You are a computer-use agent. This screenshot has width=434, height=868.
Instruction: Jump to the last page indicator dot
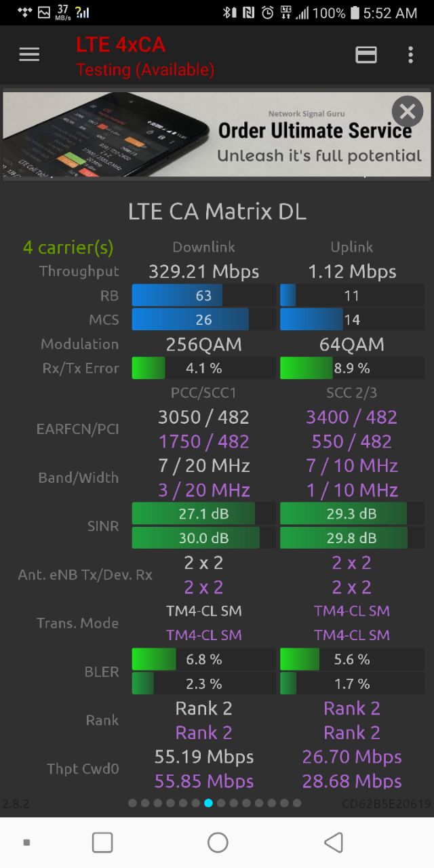coord(296,803)
